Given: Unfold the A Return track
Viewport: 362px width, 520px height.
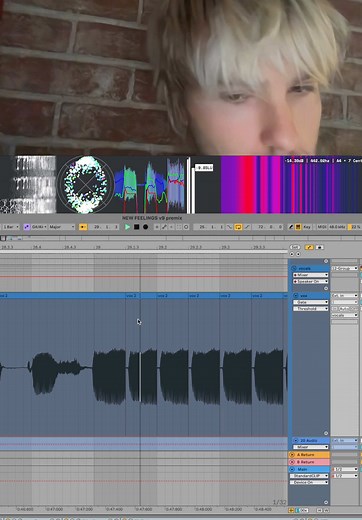Looking at the screenshot, I should click(x=292, y=455).
